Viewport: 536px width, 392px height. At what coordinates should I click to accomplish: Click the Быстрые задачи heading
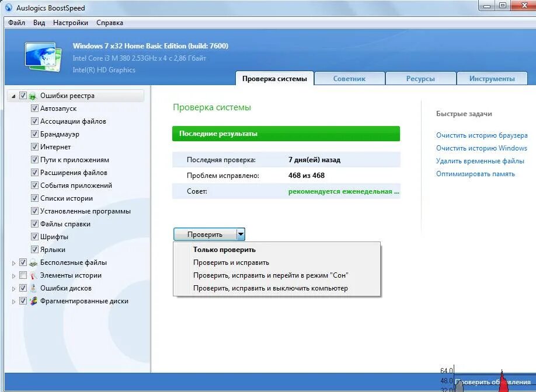[x=464, y=114]
